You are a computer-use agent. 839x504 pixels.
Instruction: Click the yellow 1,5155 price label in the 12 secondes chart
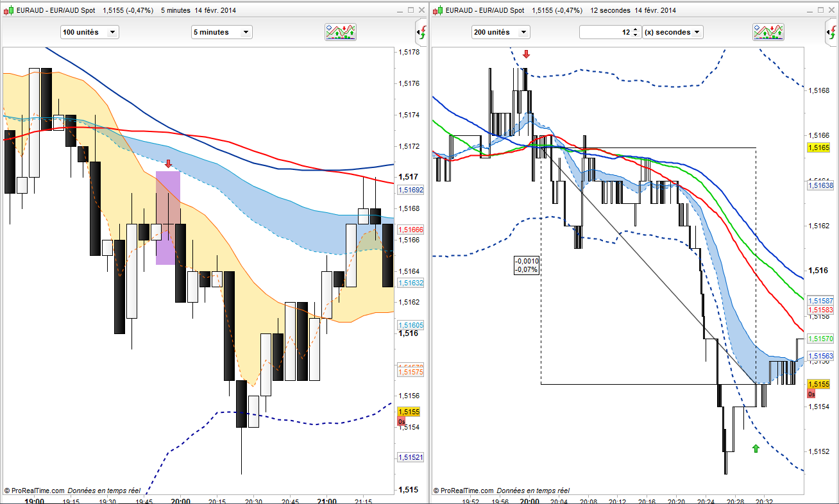(x=820, y=384)
